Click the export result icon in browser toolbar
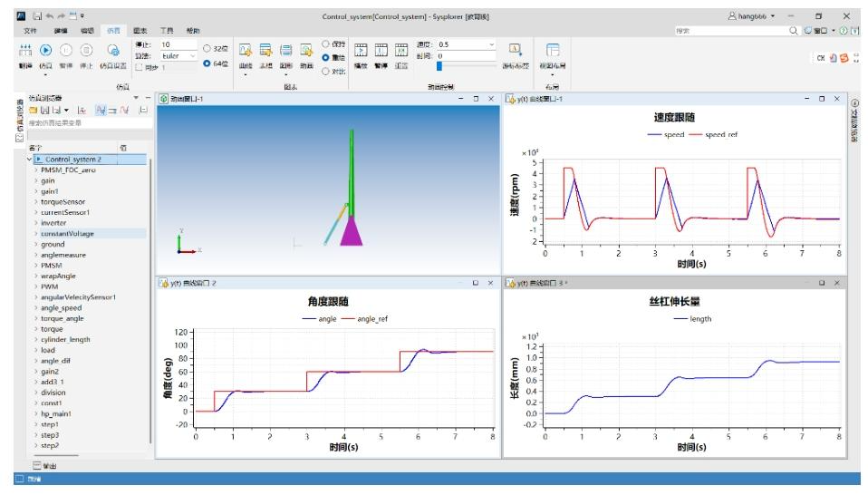This screenshot has height=495, width=868. click(56, 111)
